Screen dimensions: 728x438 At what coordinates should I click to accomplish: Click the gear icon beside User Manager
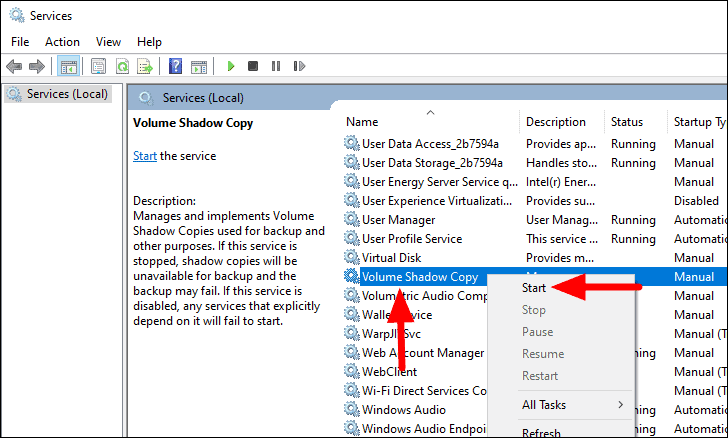[351, 220]
